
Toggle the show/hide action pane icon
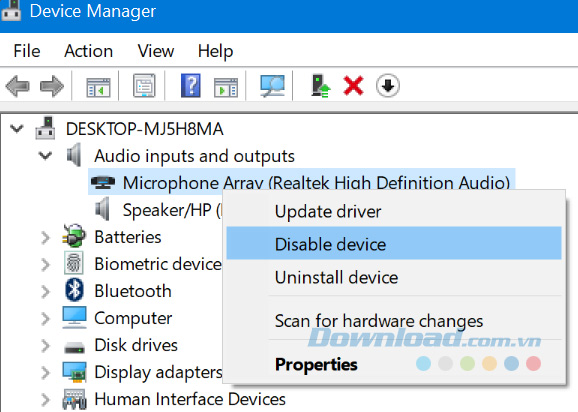tap(226, 87)
